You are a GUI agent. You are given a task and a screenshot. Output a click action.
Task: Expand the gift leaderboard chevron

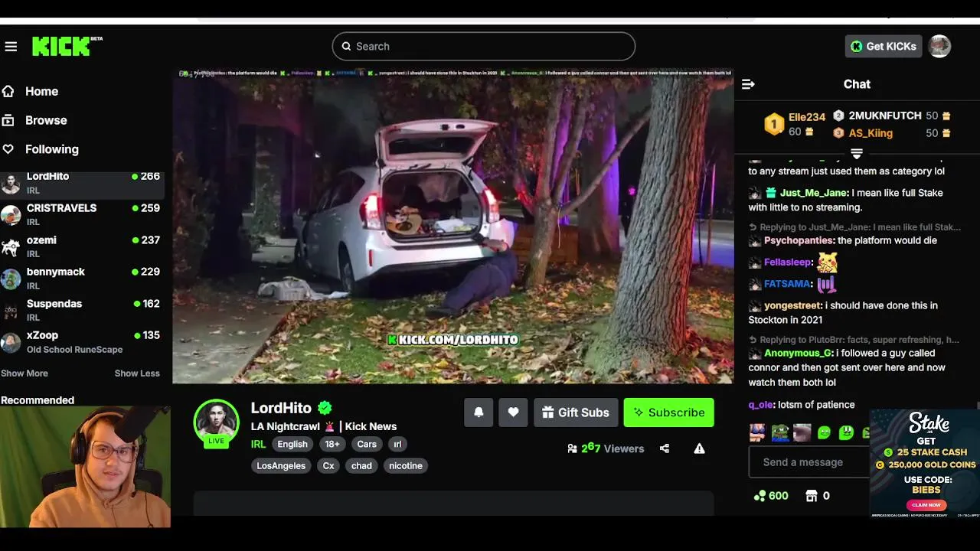pyautogui.click(x=857, y=154)
